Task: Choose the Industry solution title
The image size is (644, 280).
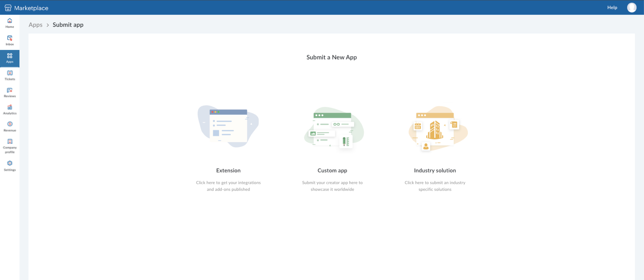Action: point(435,171)
